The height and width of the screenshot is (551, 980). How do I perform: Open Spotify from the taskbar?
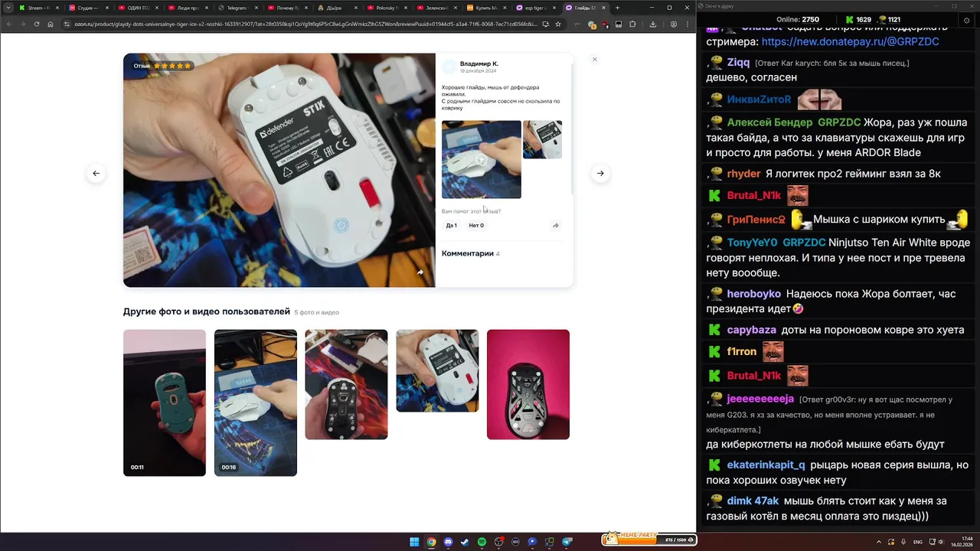[x=482, y=542]
